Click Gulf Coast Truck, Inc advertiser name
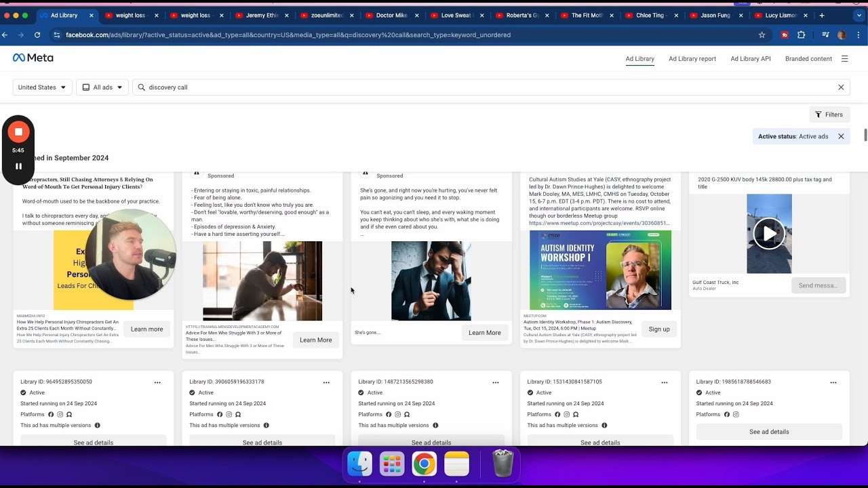 pyautogui.click(x=715, y=282)
